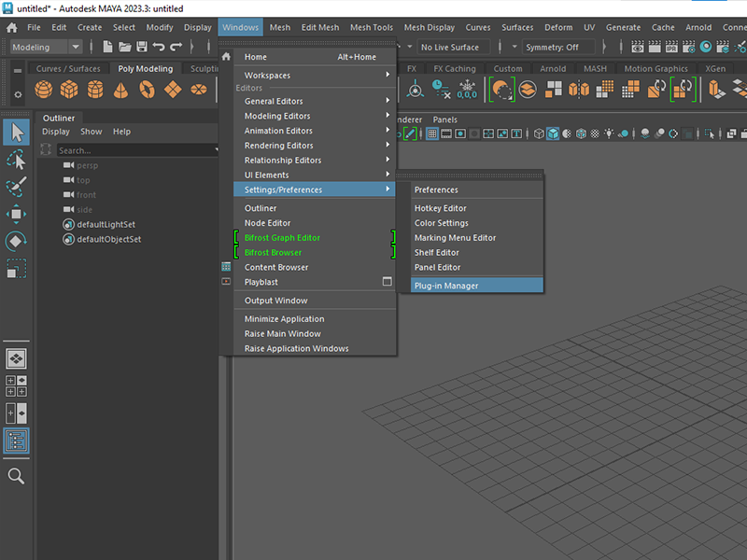The image size is (747, 560).
Task: Create a polygon cylinder from shelf
Action: tap(95, 89)
